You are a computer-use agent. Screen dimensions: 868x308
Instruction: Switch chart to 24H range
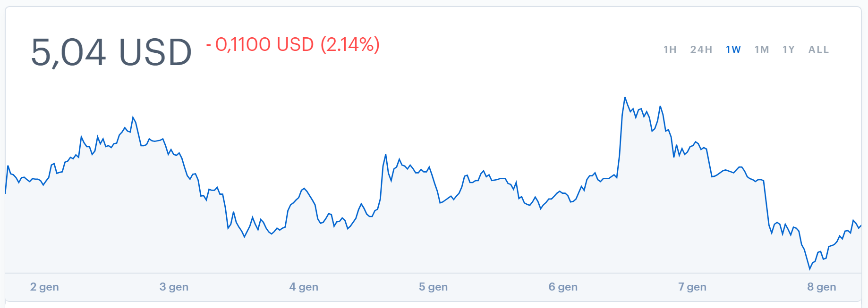point(701,50)
